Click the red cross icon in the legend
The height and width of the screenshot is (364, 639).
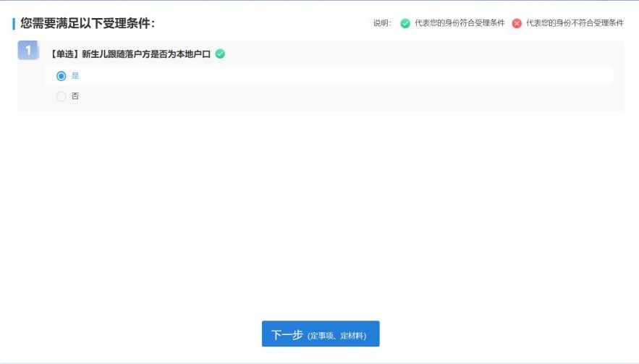517,23
